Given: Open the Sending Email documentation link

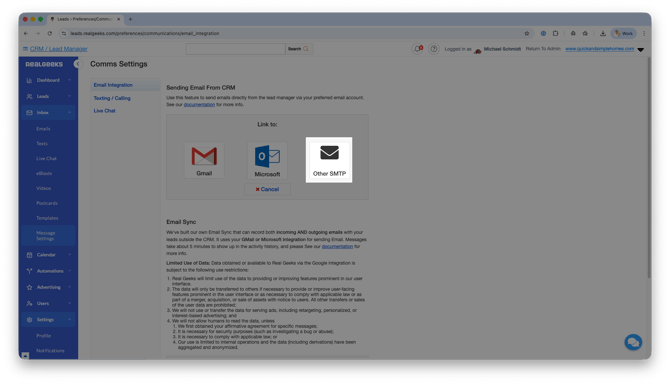Looking at the screenshot, I should pyautogui.click(x=199, y=105).
